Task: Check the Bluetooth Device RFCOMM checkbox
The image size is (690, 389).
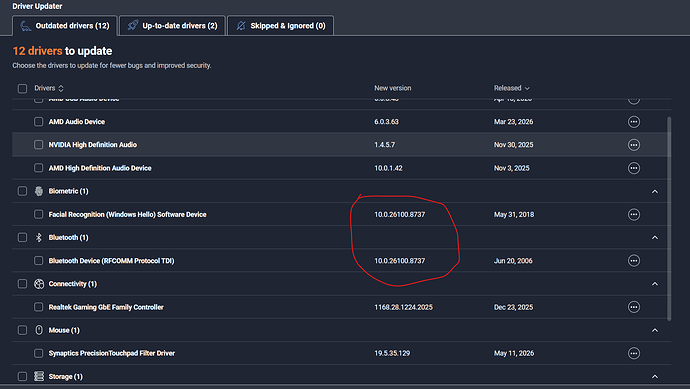Action: click(39, 261)
